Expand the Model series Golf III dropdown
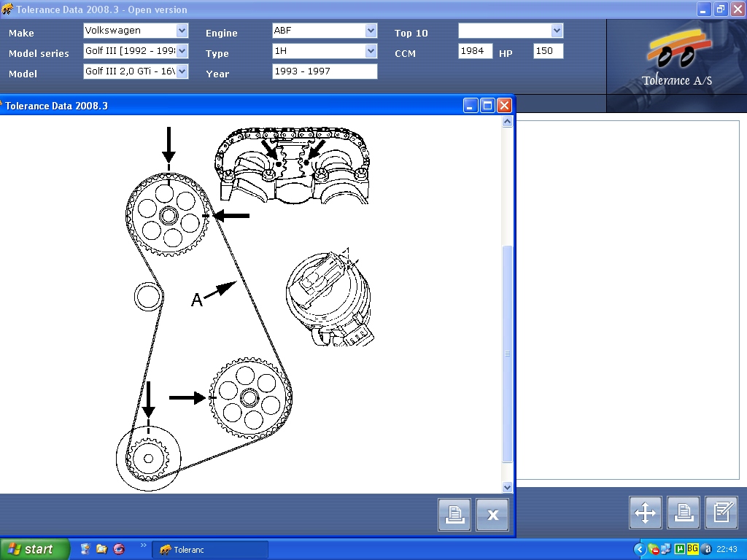The image size is (747, 560). 182,51
